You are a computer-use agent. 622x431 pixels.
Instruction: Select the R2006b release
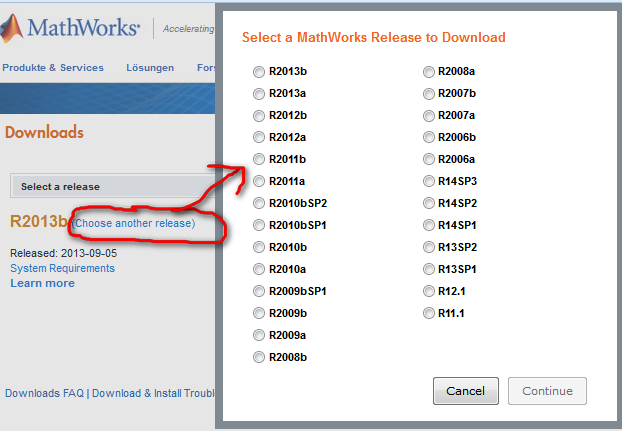click(429, 138)
